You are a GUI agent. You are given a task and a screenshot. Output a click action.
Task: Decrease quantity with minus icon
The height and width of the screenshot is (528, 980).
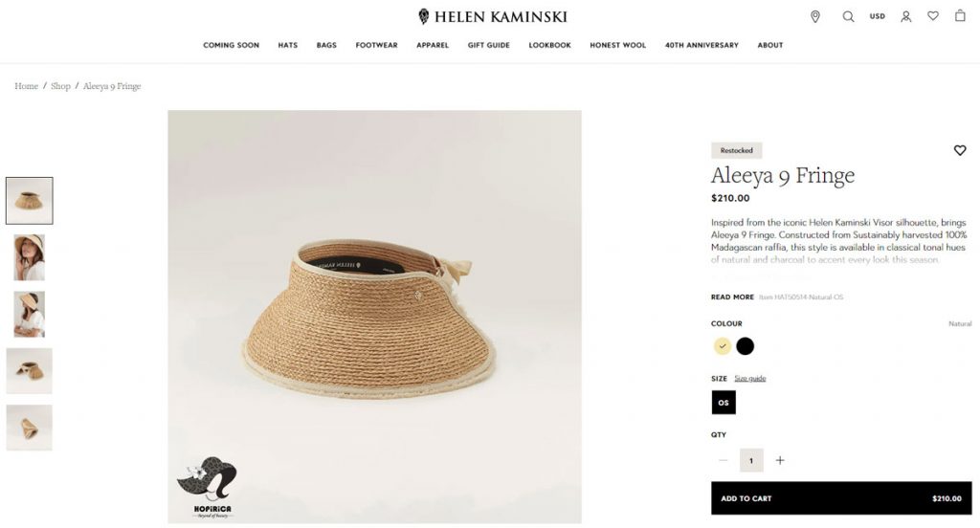point(724,460)
